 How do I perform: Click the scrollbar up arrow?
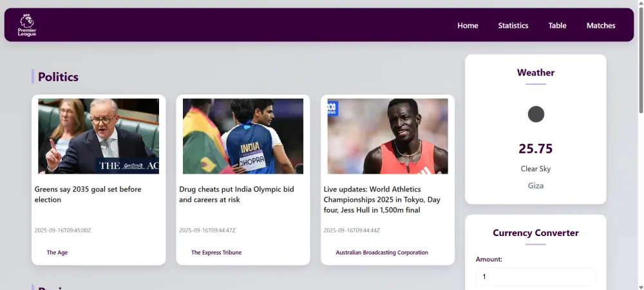pyautogui.click(x=641, y=3)
